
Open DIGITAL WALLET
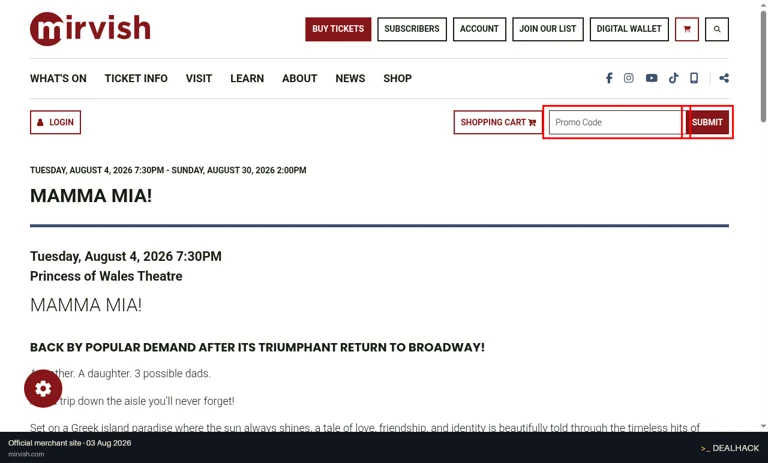(x=629, y=29)
